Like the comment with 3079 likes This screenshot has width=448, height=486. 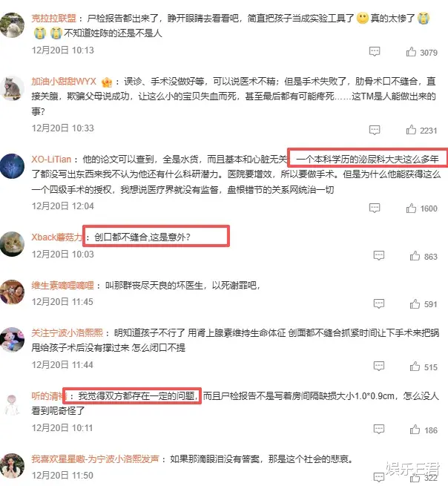[x=411, y=52]
